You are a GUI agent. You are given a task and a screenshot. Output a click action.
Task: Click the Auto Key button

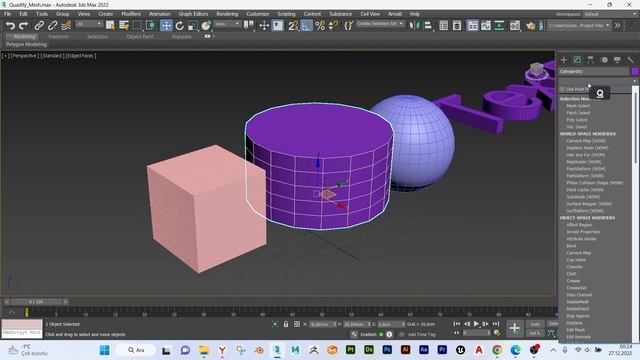point(535,324)
